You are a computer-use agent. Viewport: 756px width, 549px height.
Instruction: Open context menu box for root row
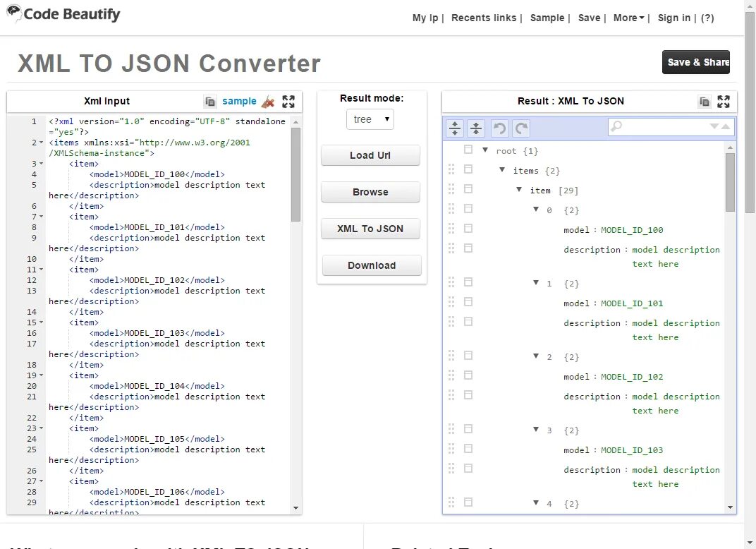point(468,150)
